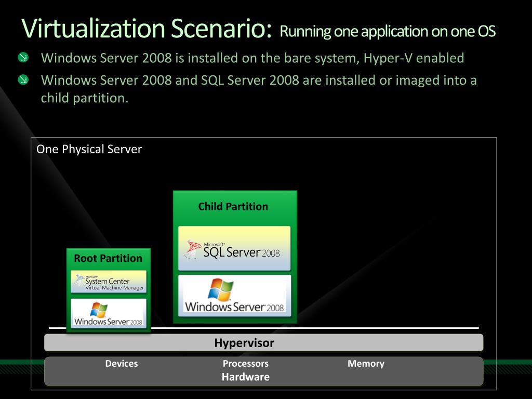Click the Virtualization Scenario title
The width and height of the screenshot is (532, 399).
(147, 28)
